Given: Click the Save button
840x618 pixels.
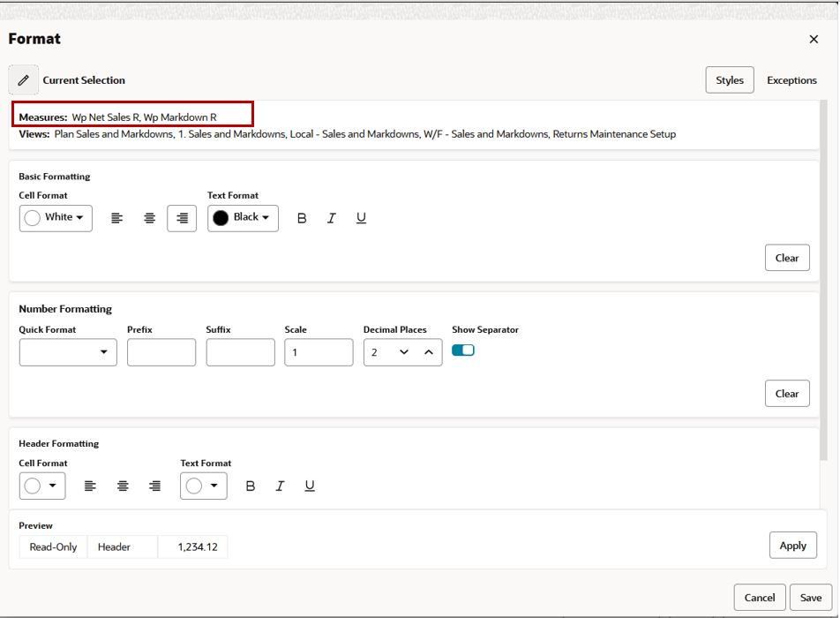Looking at the screenshot, I should (811, 598).
